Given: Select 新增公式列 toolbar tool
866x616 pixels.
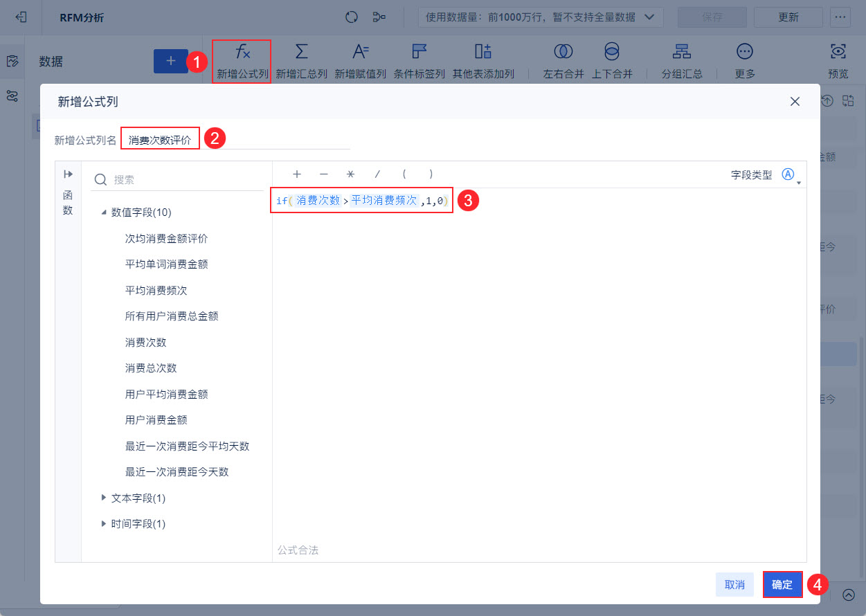Looking at the screenshot, I should 242,62.
